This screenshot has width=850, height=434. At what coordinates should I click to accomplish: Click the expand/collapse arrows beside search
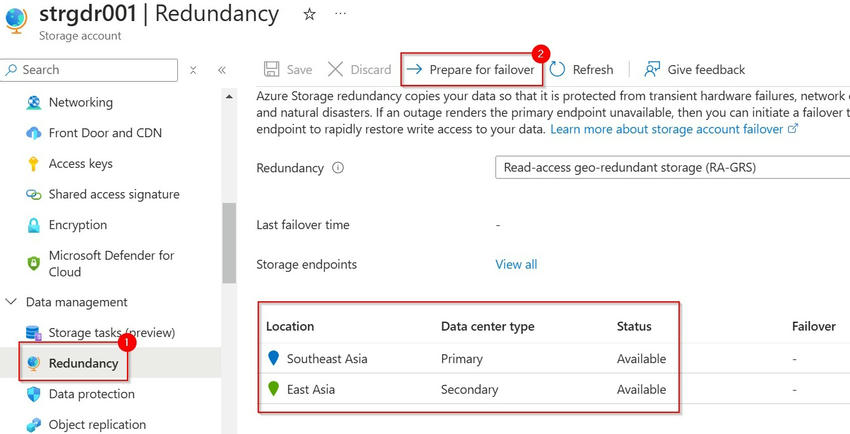coord(193,70)
